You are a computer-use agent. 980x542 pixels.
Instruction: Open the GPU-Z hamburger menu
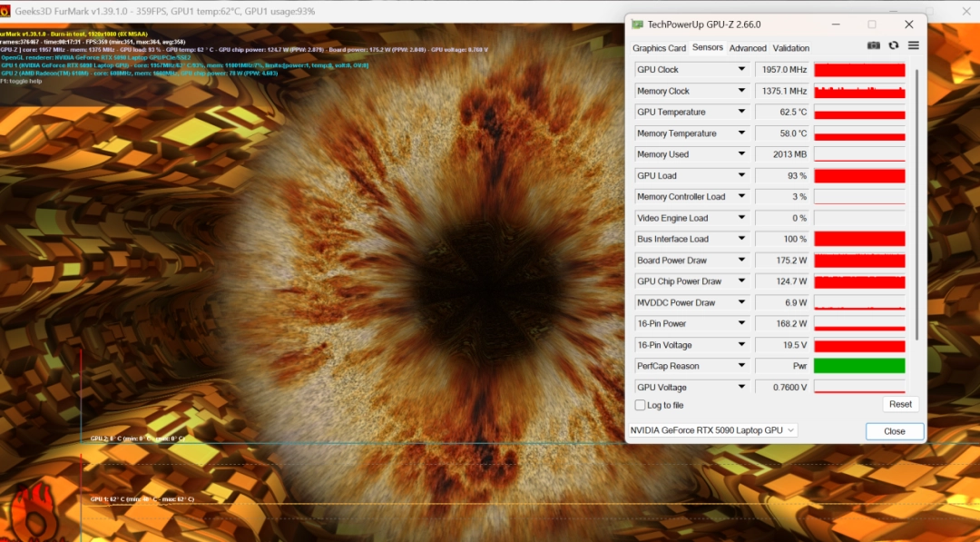pos(914,45)
